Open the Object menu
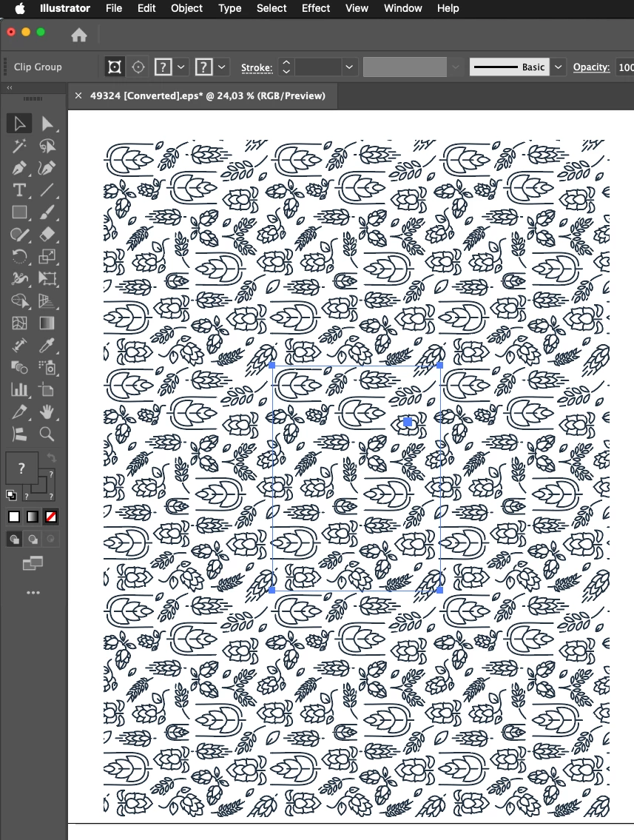Image resolution: width=634 pixels, height=840 pixels. 186,8
